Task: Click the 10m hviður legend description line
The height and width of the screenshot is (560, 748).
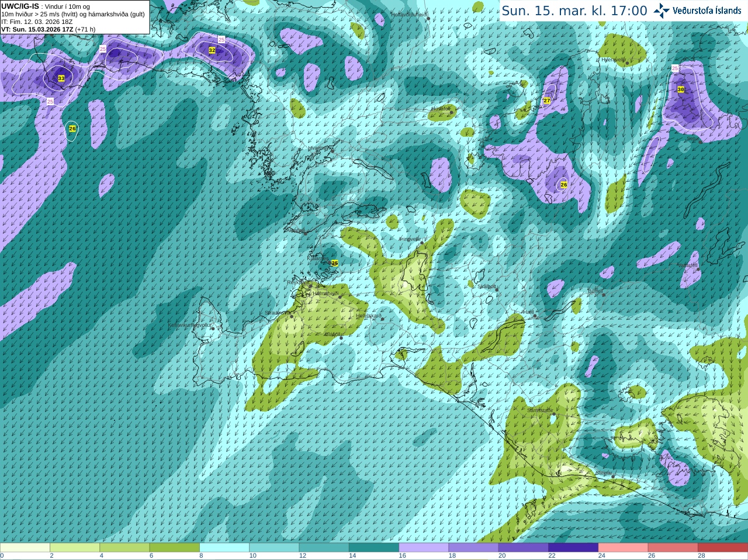Action: 73,15
